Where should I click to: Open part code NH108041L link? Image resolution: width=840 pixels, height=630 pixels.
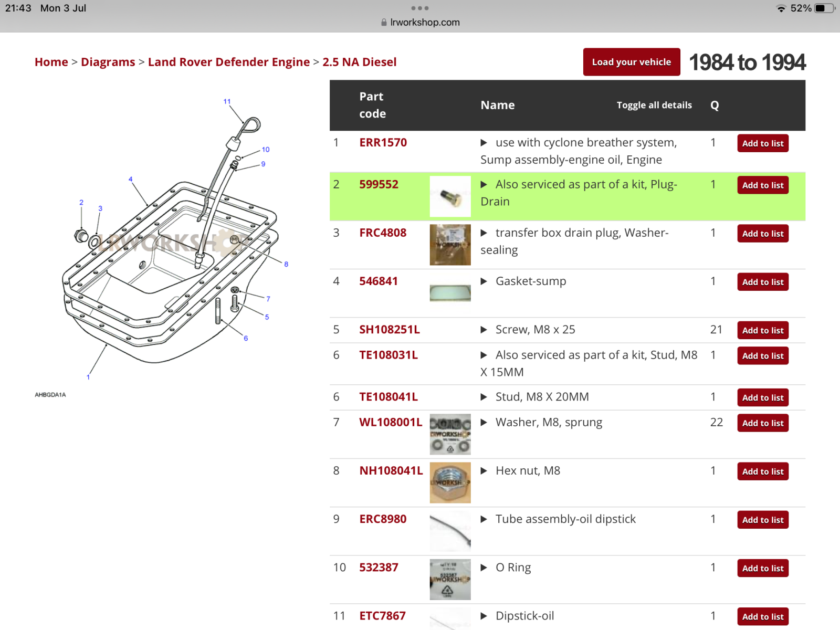[391, 470]
